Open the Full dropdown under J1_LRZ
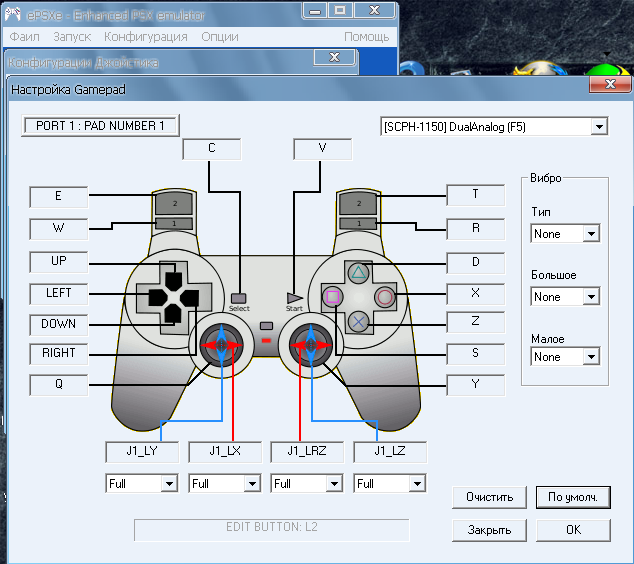Viewport: 634px width, 564px height. [306, 483]
